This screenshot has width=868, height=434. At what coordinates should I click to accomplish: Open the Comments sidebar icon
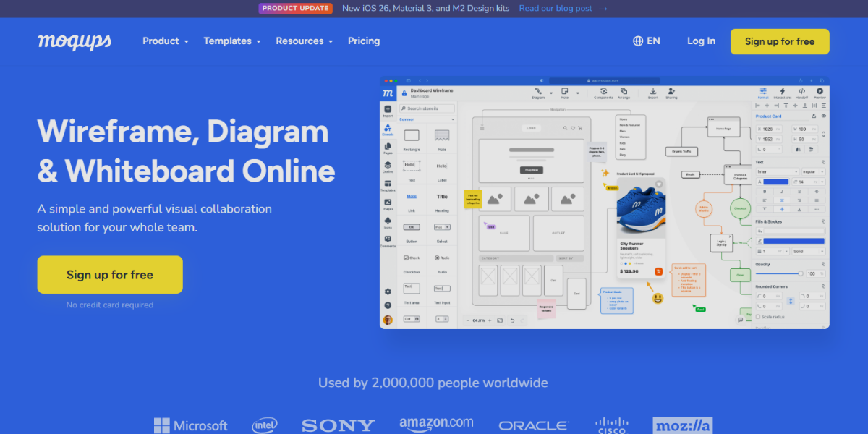[x=388, y=240]
